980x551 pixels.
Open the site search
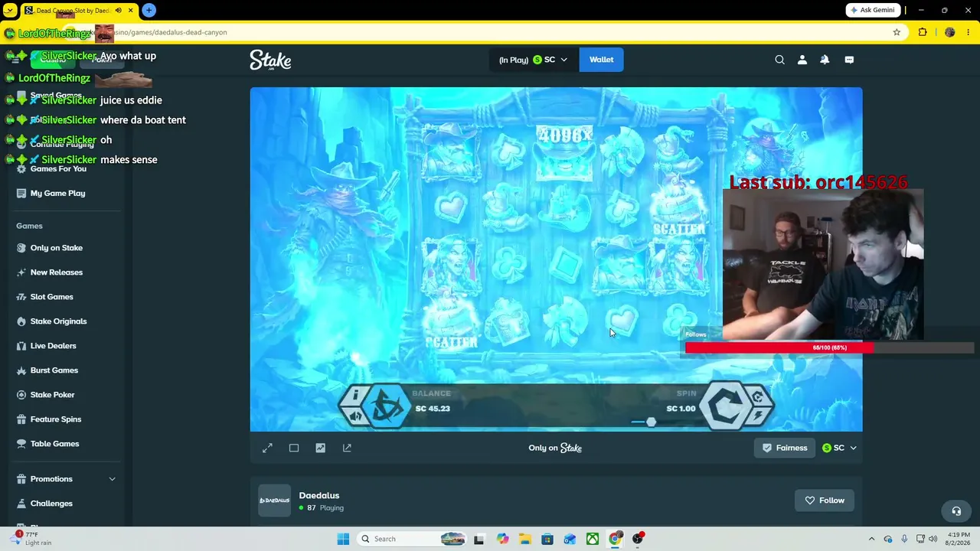(779, 60)
